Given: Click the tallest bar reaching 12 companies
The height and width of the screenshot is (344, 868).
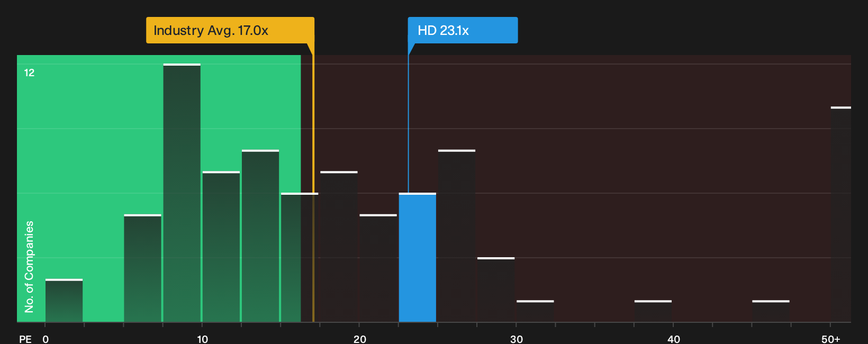Looking at the screenshot, I should tap(182, 193).
